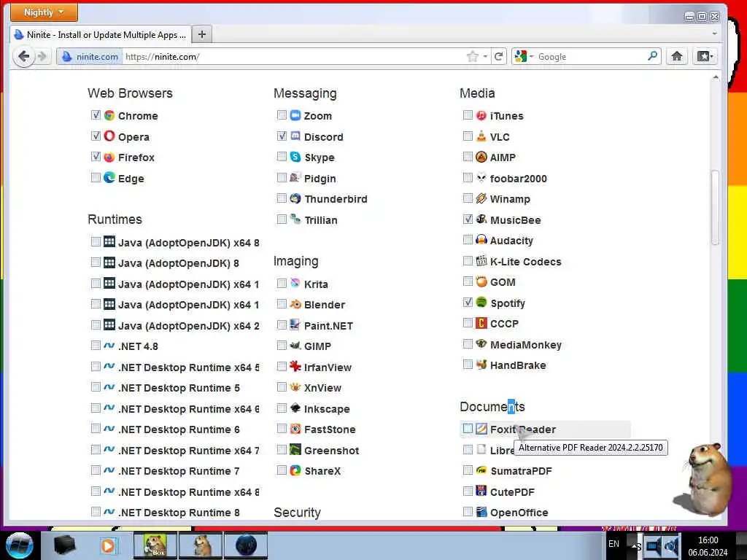Image resolution: width=747 pixels, height=560 pixels.
Task: Open the Windows Start orb
Action: [x=19, y=545]
